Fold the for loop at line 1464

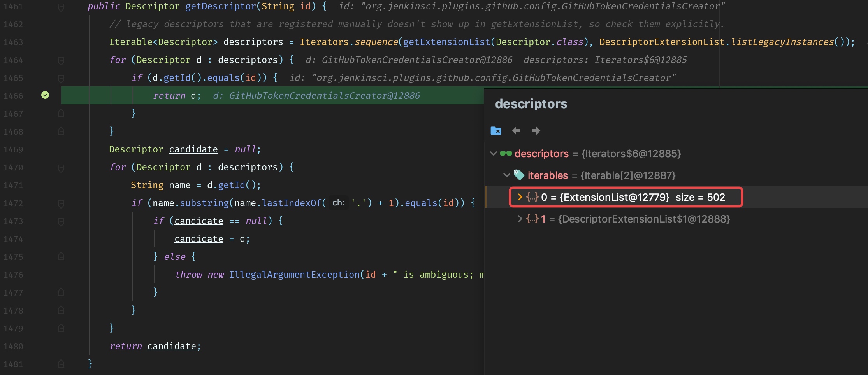(61, 60)
